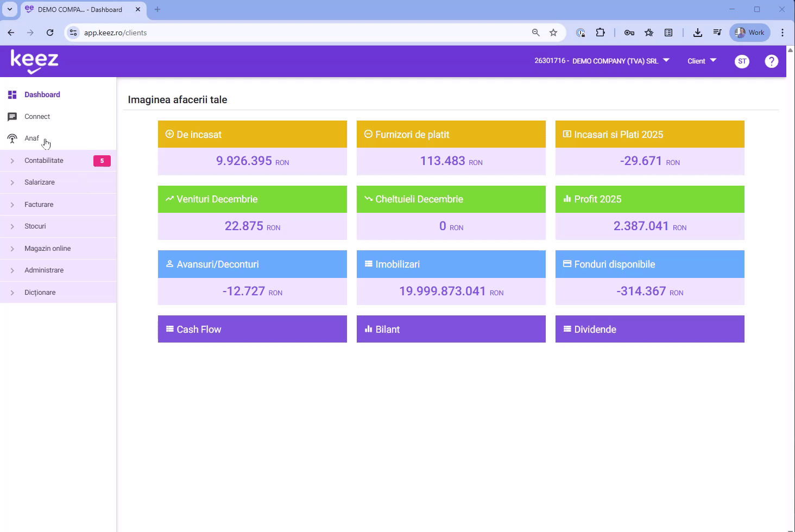Click the De incasat summary card

tap(252, 148)
